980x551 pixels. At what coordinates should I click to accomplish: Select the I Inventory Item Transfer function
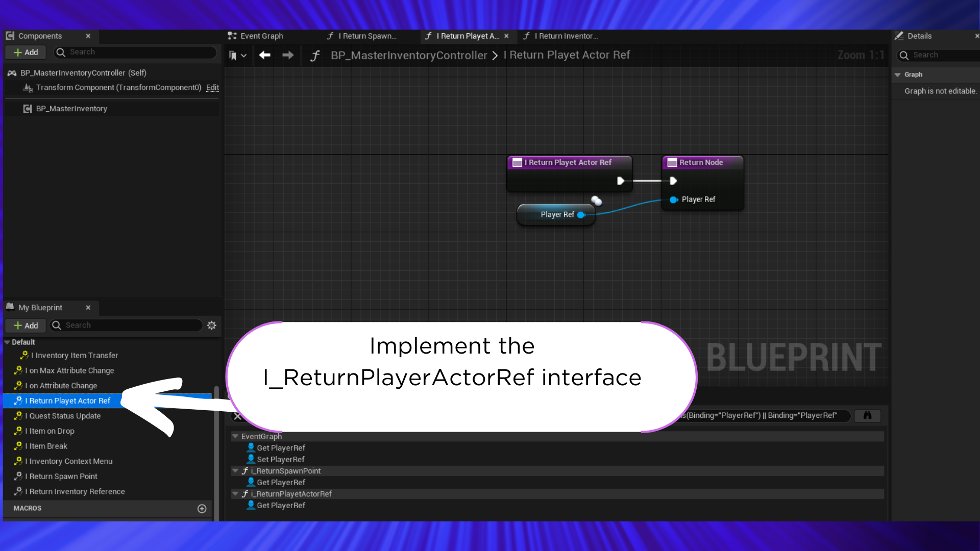tap(75, 355)
